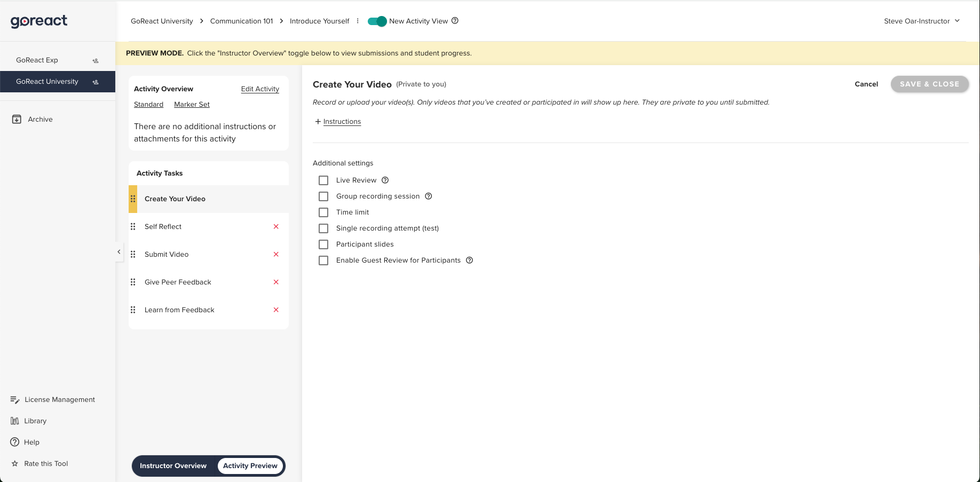
Task: Switch to the Marker Set tab
Action: (192, 104)
